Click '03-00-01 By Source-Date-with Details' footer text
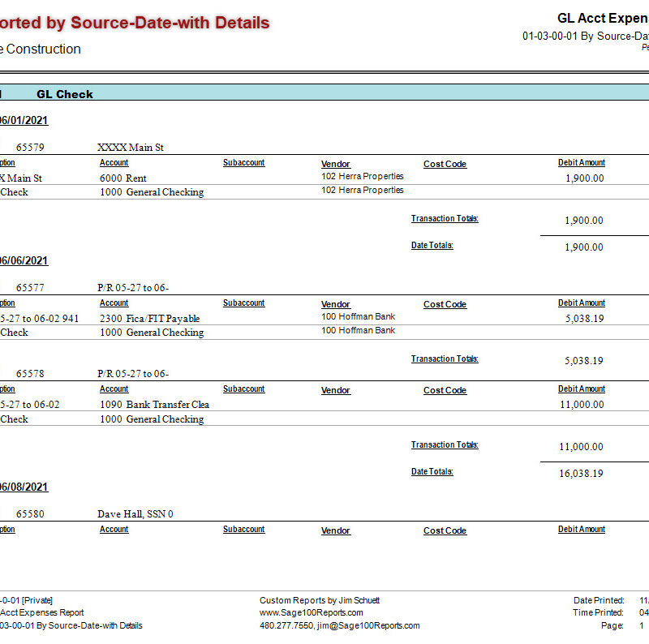The width and height of the screenshot is (649, 644). pos(71,626)
